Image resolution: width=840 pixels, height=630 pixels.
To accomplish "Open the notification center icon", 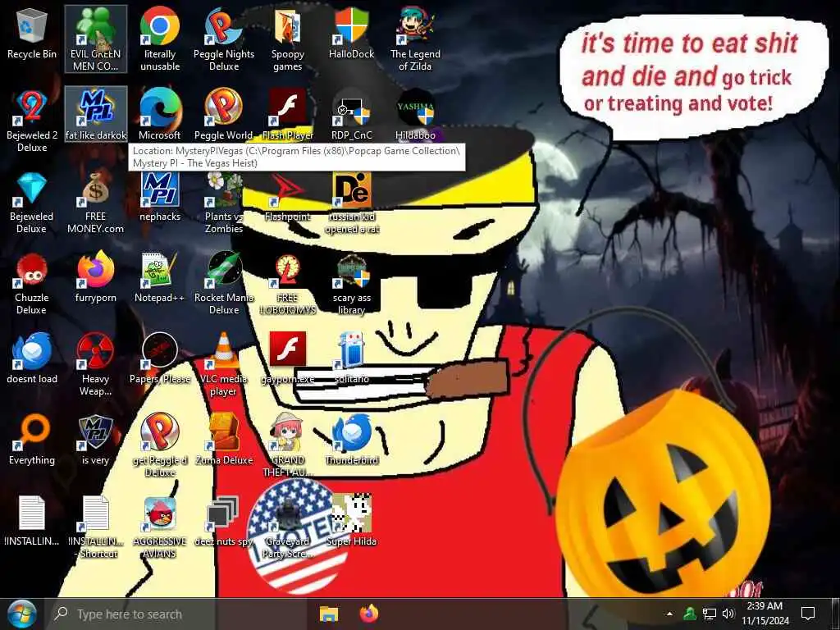I will [808, 614].
